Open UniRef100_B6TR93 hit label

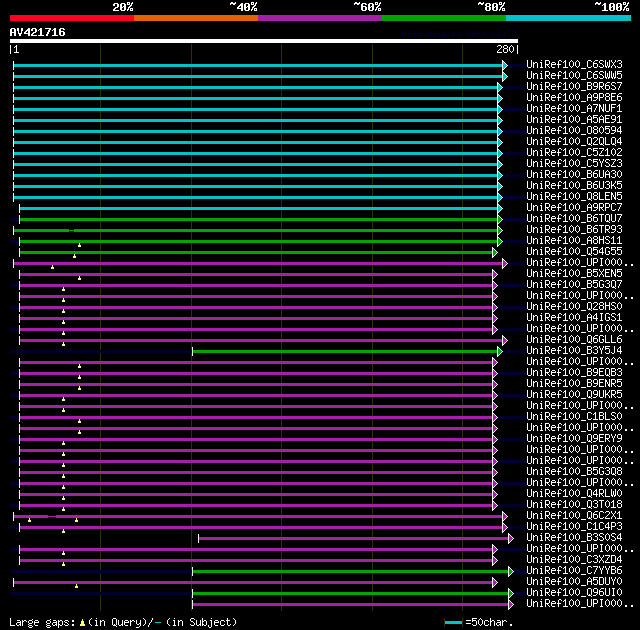click(x=574, y=230)
